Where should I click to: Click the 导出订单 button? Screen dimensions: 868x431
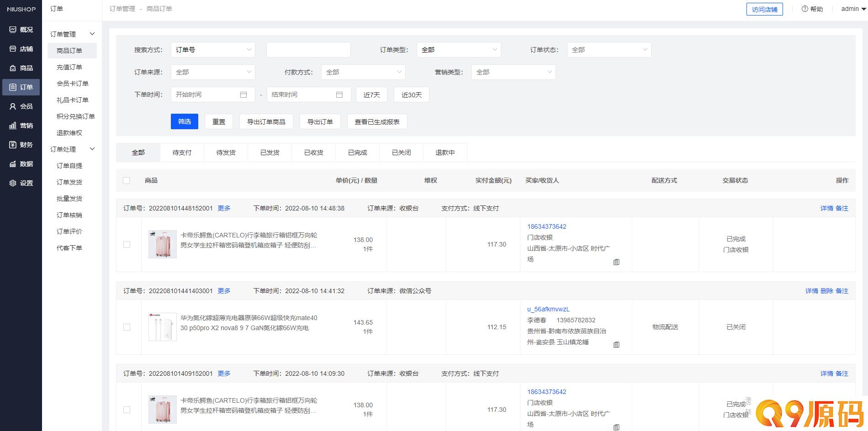pyautogui.click(x=320, y=121)
